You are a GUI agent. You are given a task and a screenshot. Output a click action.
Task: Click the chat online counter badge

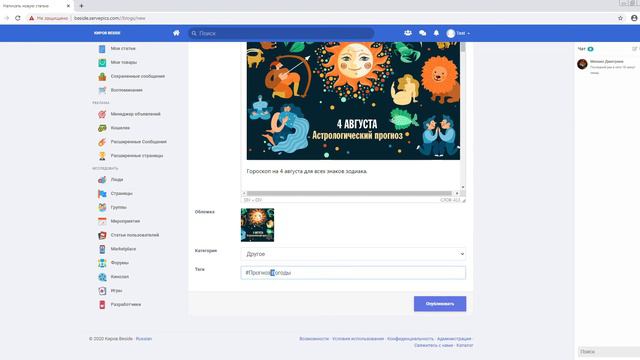coord(590,49)
